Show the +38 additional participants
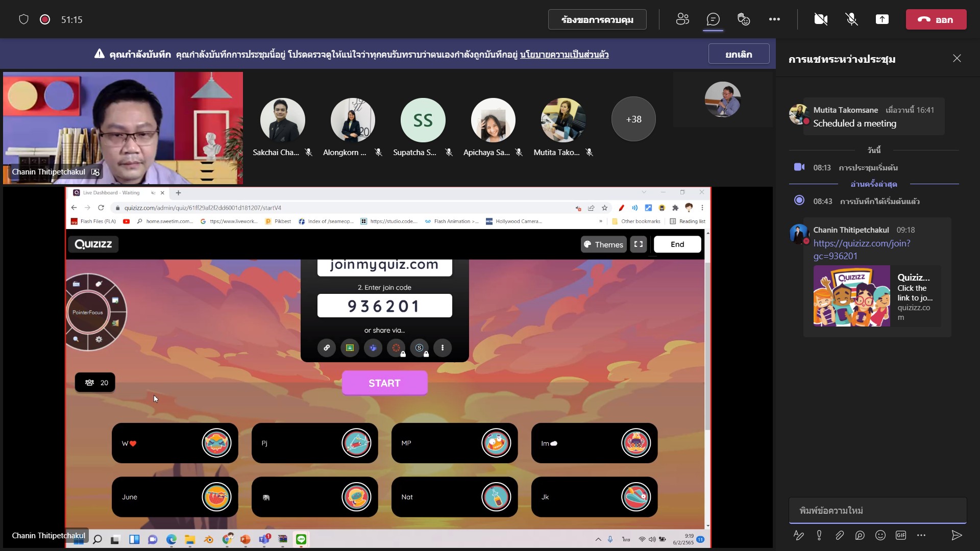This screenshot has width=980, height=551. point(633,119)
